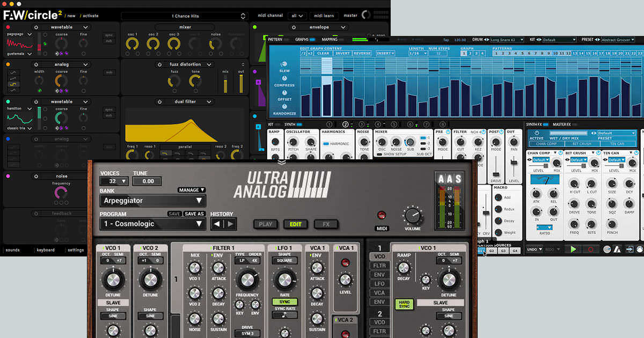Enable LFO 1 Sync in Ultra Analog

284,302
